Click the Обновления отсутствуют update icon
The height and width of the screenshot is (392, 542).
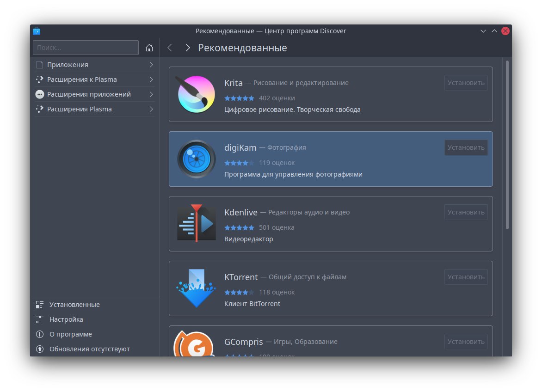click(x=40, y=349)
